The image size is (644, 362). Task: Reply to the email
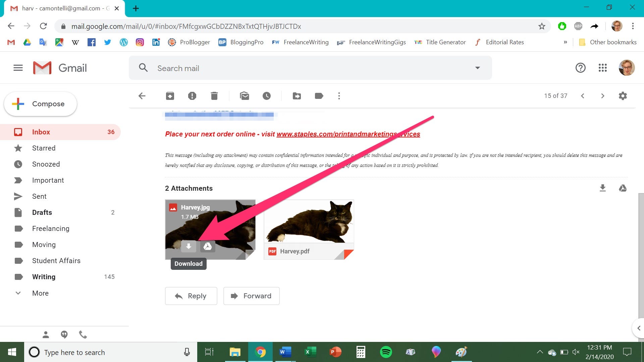[x=191, y=296]
